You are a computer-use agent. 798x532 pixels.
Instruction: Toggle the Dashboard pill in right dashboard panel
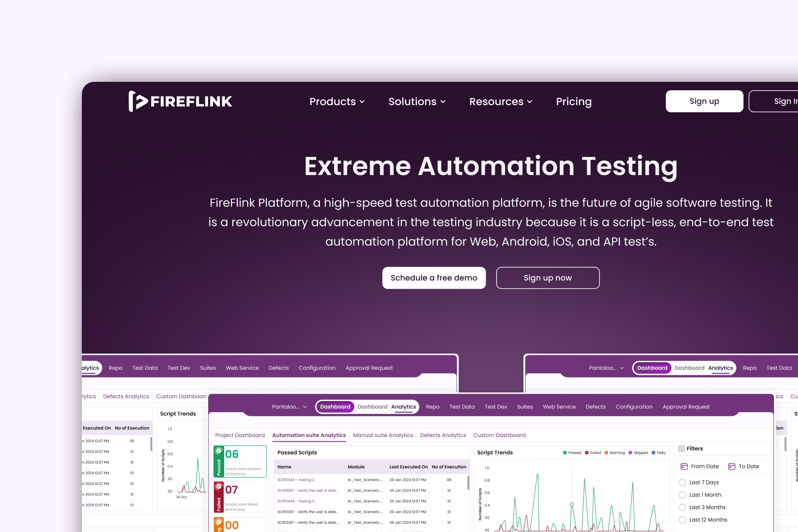point(652,368)
